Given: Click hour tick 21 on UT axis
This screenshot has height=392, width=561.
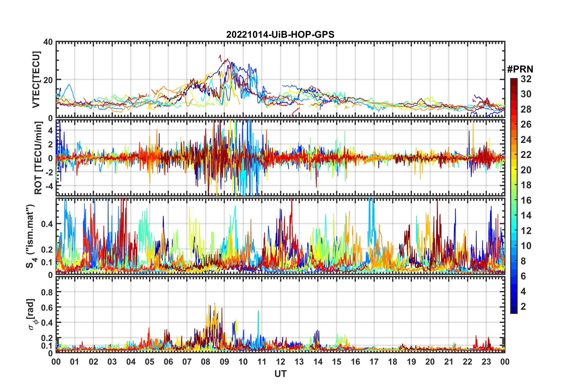Looking at the screenshot, I should click(449, 362).
